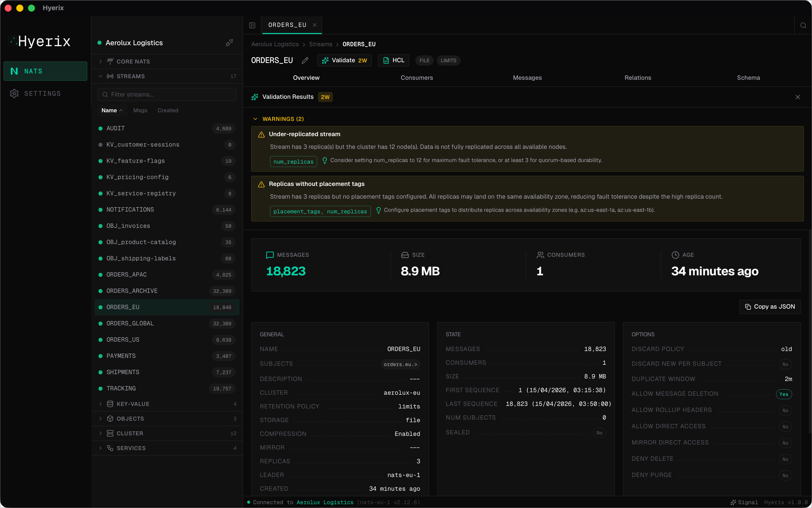Close the ORDERS_EU tab
The image size is (812, 508).
click(315, 25)
